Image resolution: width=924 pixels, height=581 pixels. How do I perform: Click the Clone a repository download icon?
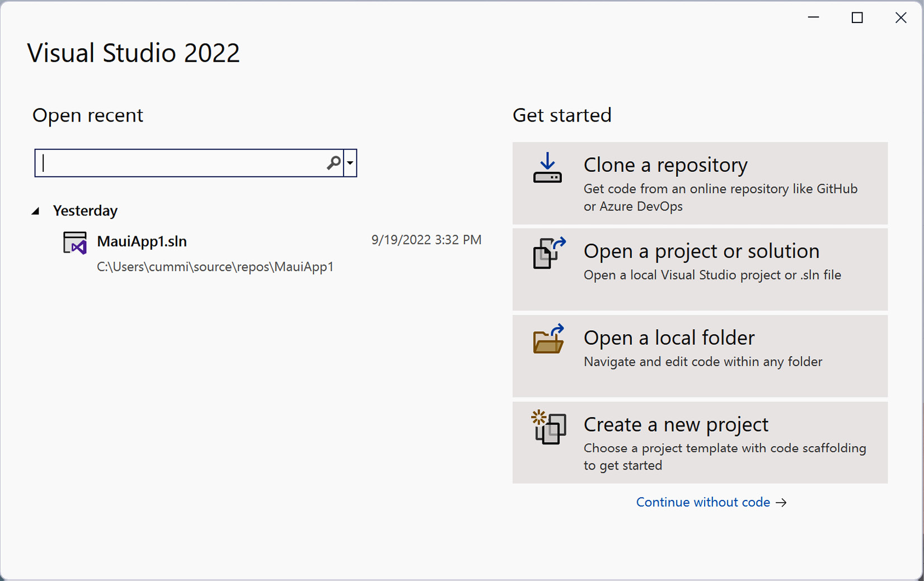tap(547, 168)
